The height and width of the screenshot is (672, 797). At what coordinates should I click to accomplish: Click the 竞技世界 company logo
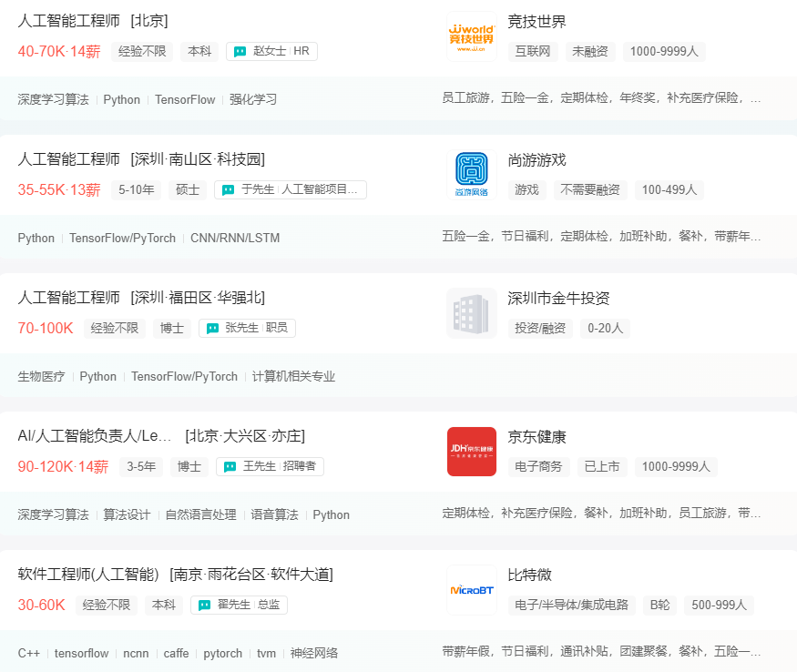pos(471,36)
